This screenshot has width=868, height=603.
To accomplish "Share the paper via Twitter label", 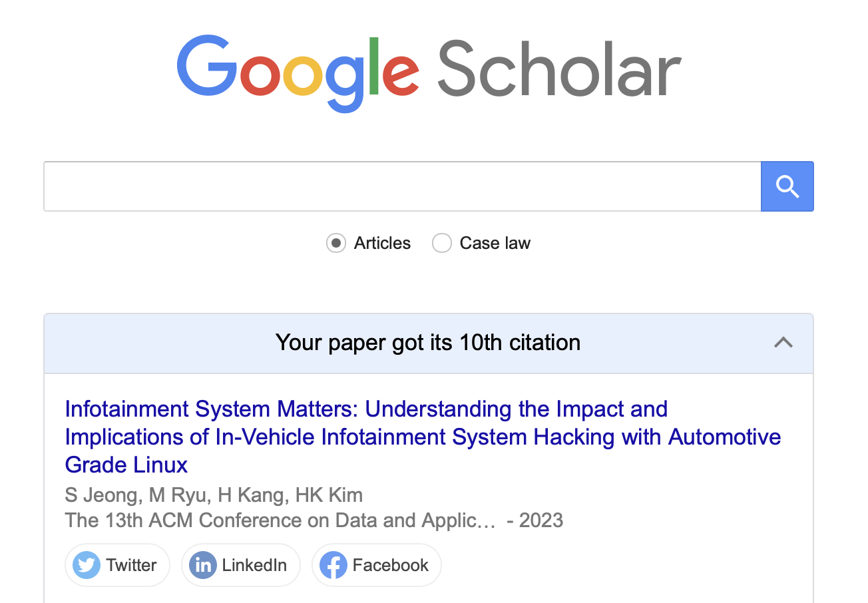I will pos(131,566).
